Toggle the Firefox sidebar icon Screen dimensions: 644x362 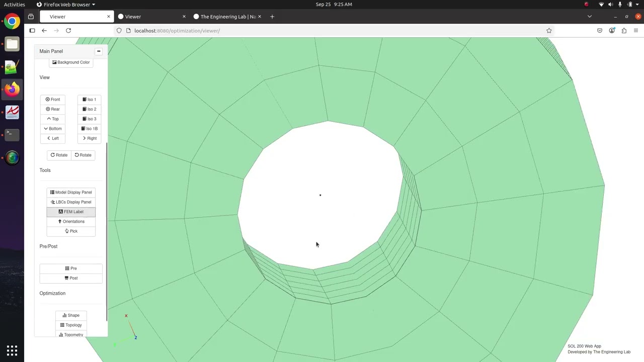point(32,31)
